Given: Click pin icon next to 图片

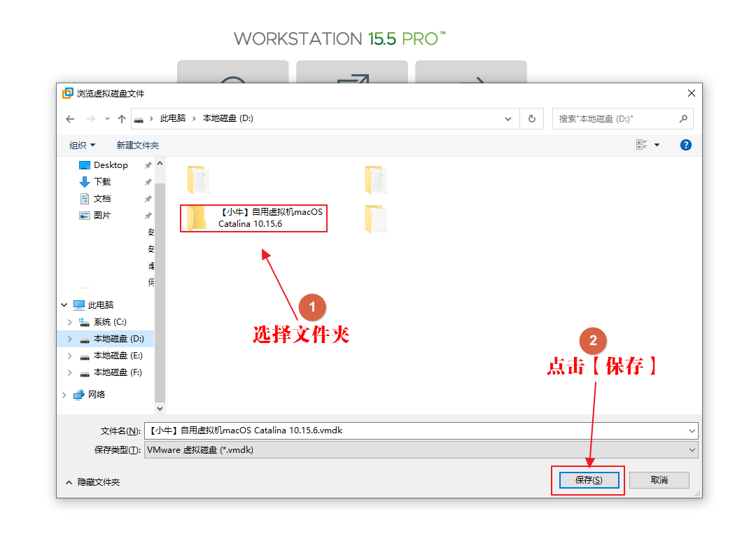Looking at the screenshot, I should coord(148,216).
